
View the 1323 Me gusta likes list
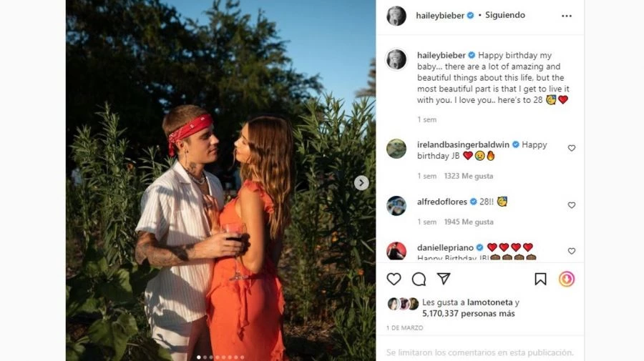click(x=469, y=176)
